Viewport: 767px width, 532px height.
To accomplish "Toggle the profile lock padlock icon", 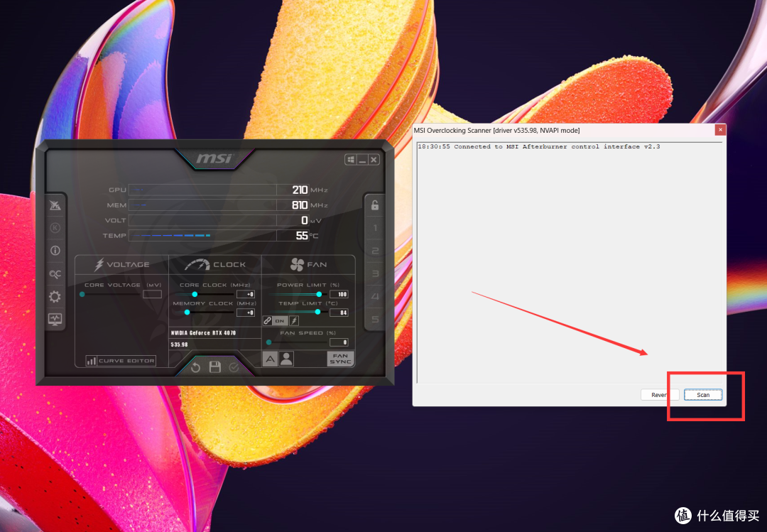I will [x=375, y=205].
